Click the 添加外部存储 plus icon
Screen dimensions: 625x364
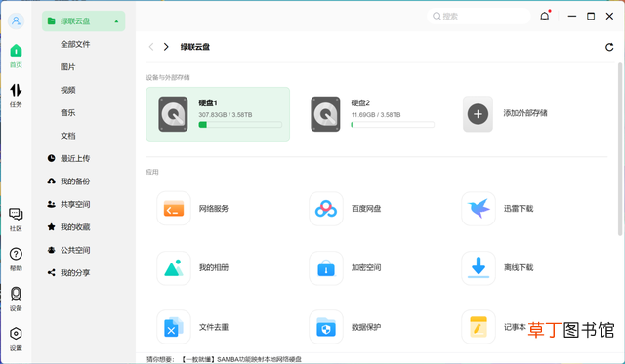pos(478,114)
